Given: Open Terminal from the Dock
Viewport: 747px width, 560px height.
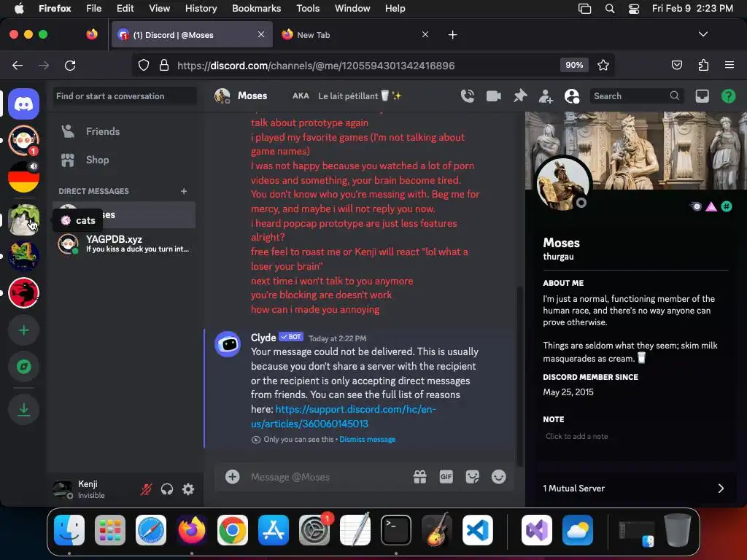Looking at the screenshot, I should tap(396, 530).
